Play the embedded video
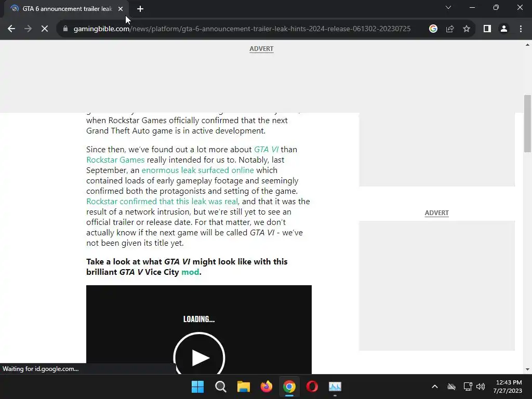This screenshot has height=399, width=532. [199, 357]
